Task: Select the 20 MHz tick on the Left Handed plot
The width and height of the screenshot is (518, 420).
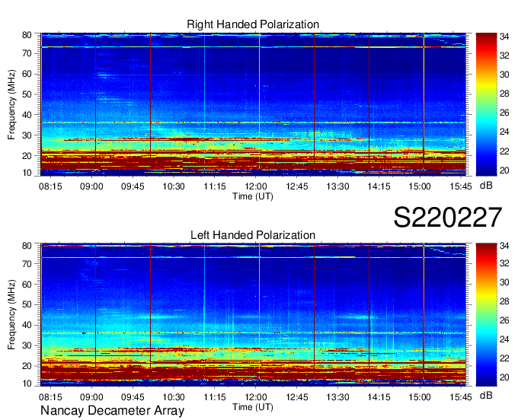Action: click(x=27, y=366)
